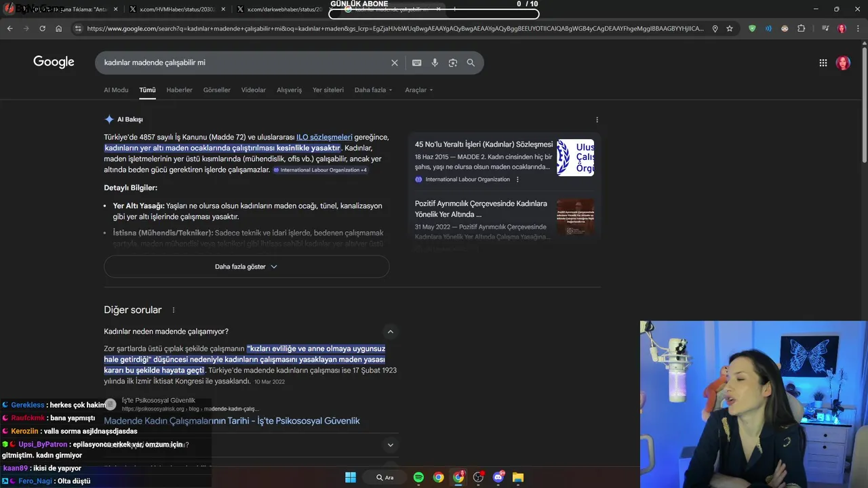Image resolution: width=868 pixels, height=488 pixels.
Task: Switch to the Yer siteleri tab
Action: 328,90
